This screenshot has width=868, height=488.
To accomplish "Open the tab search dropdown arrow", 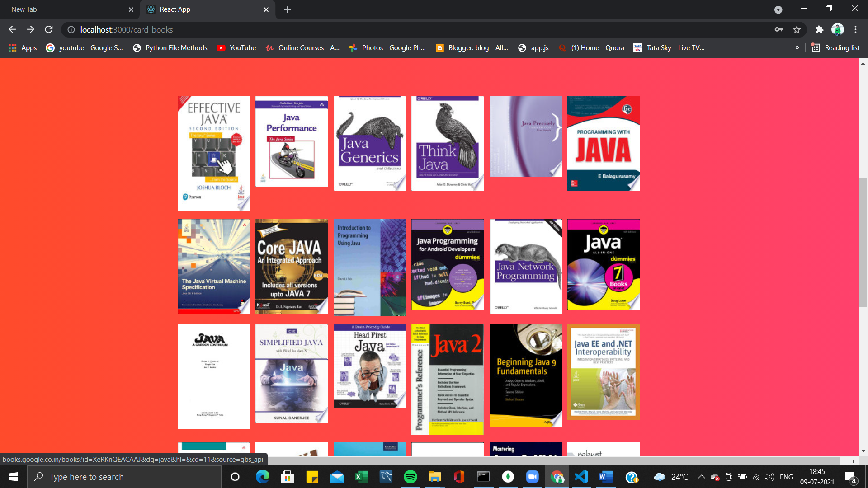I will click(778, 9).
